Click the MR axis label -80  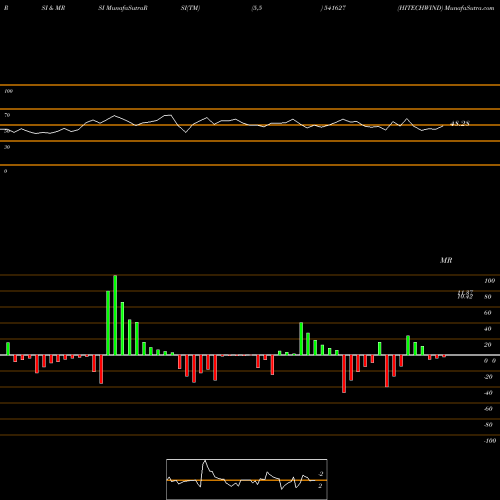(x=488, y=425)
